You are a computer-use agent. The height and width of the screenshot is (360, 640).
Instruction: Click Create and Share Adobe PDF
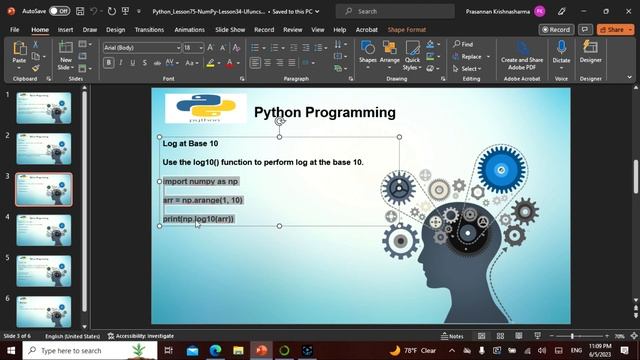(x=522, y=56)
